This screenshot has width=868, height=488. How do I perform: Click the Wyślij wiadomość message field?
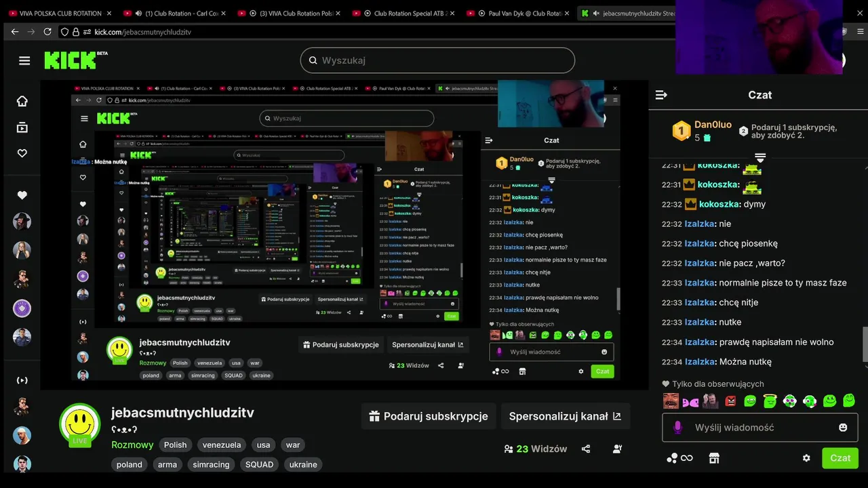pyautogui.click(x=759, y=428)
